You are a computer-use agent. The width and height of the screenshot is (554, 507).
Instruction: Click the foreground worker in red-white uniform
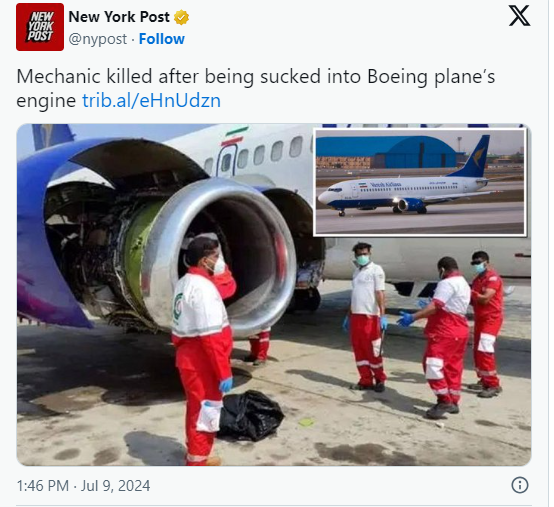coord(204,350)
